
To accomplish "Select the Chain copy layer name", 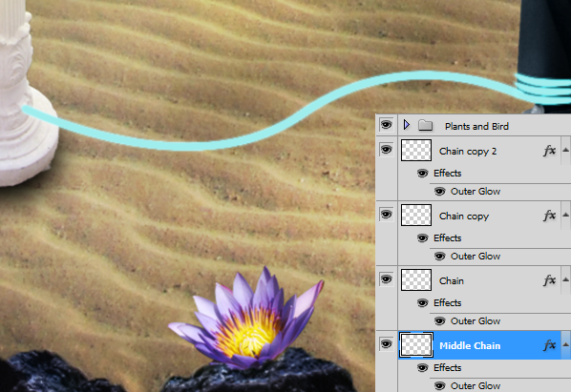I will (x=464, y=216).
